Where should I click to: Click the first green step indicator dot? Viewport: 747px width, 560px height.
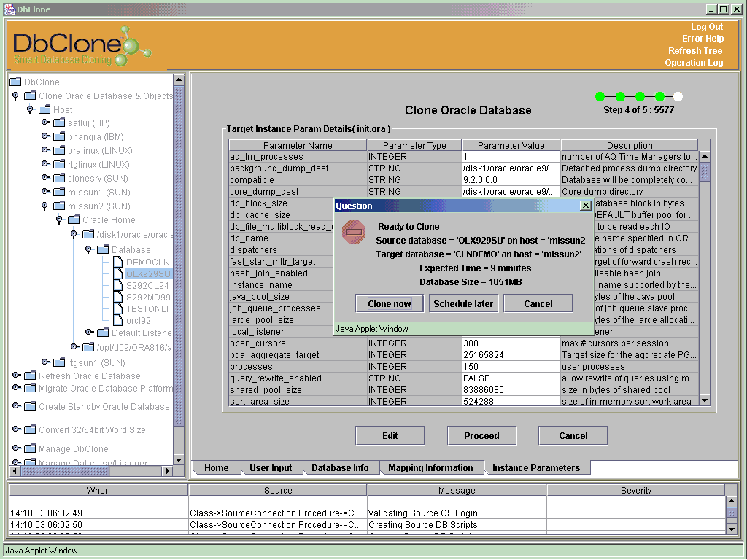pyautogui.click(x=600, y=97)
